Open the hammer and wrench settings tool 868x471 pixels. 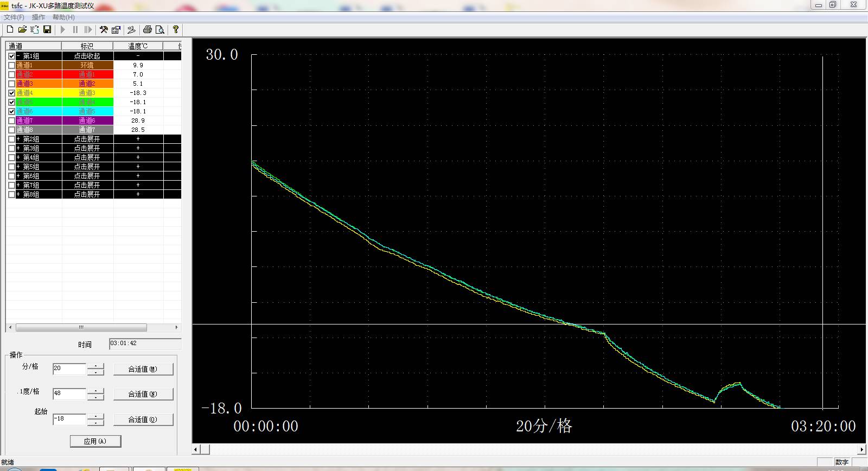tap(104, 30)
